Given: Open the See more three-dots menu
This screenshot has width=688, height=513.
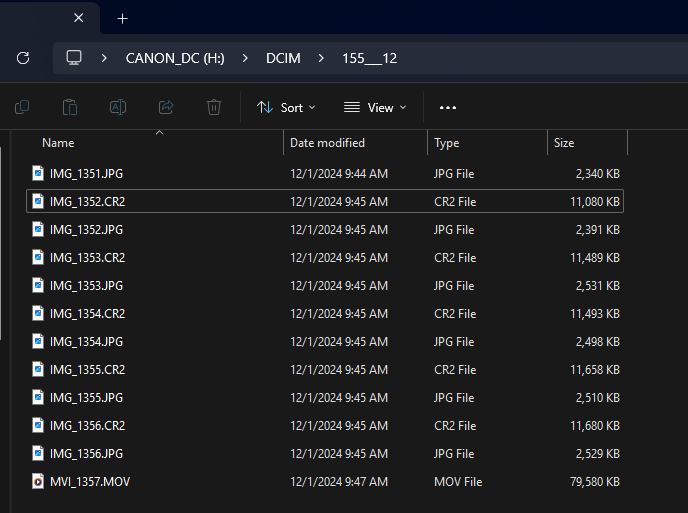Looking at the screenshot, I should click(448, 107).
